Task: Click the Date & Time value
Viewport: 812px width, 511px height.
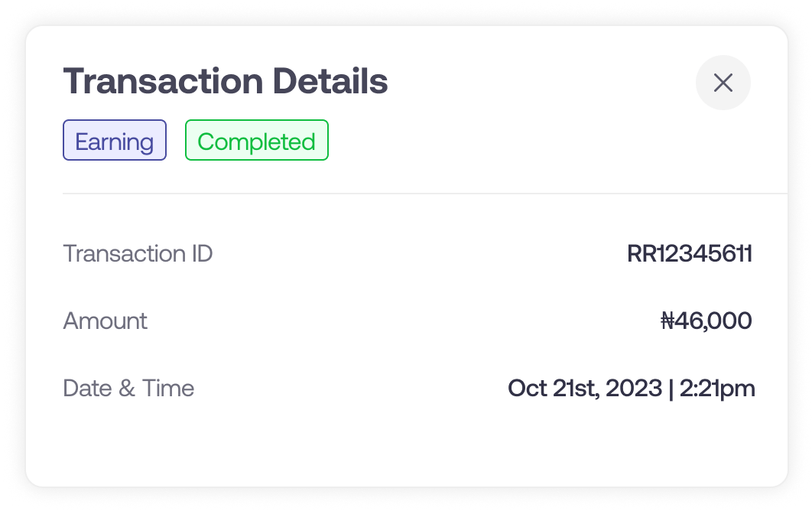Action: [x=632, y=388]
